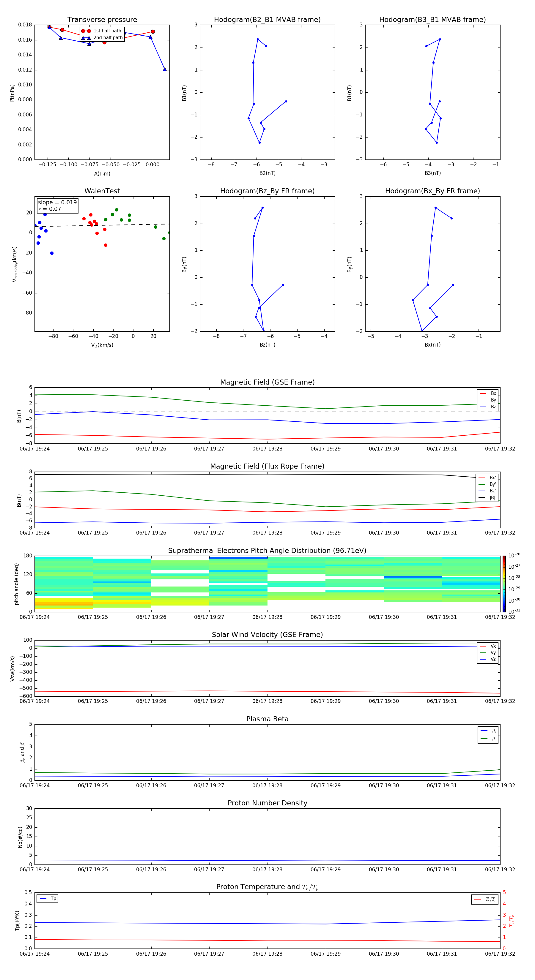Screen dimensions: 535x980
Task: Click the 'Transverse pressure' plot title
Action: click(x=102, y=19)
